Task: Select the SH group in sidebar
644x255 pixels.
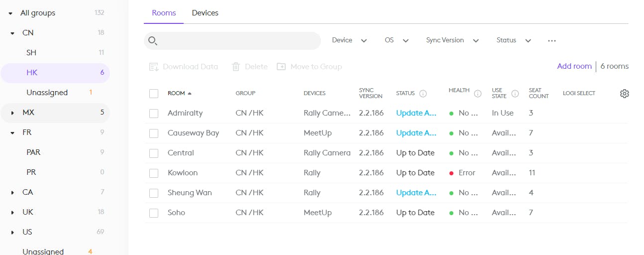Action: pyautogui.click(x=31, y=53)
